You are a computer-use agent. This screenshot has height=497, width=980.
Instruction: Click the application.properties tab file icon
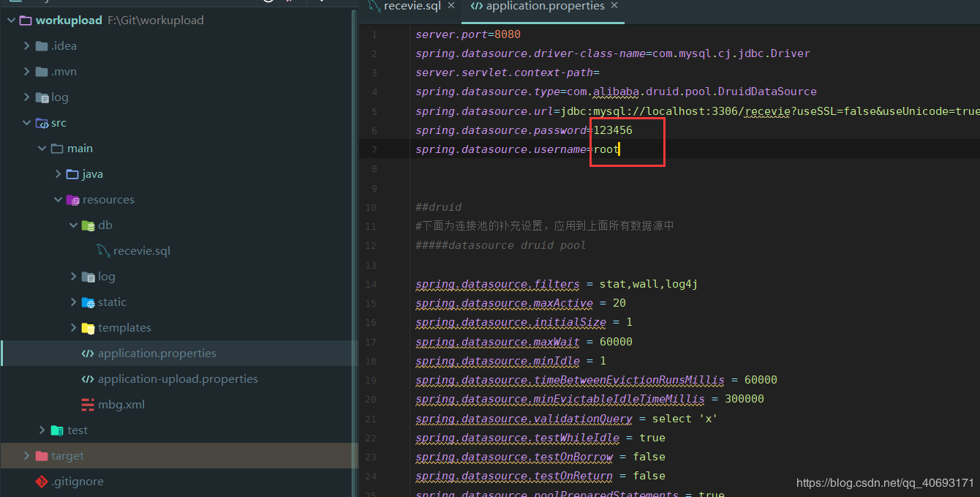click(x=476, y=7)
